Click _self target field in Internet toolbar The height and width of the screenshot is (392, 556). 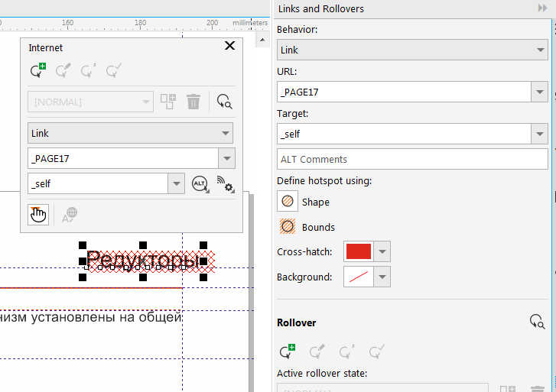[x=98, y=183]
